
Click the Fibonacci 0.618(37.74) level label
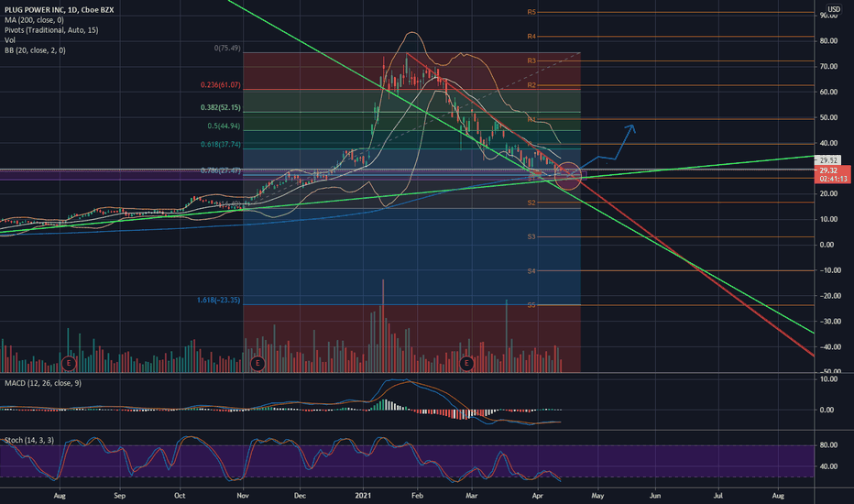point(221,145)
